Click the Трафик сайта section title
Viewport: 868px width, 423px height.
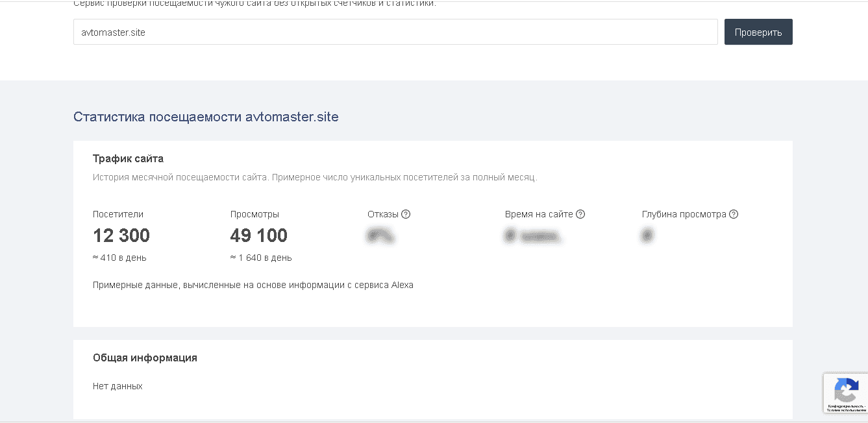[x=128, y=158]
